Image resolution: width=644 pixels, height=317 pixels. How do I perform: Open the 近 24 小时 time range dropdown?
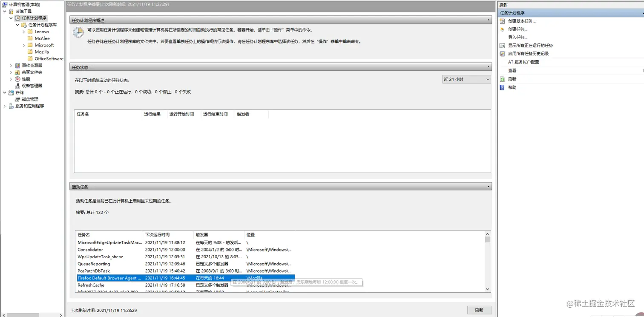[x=466, y=79]
